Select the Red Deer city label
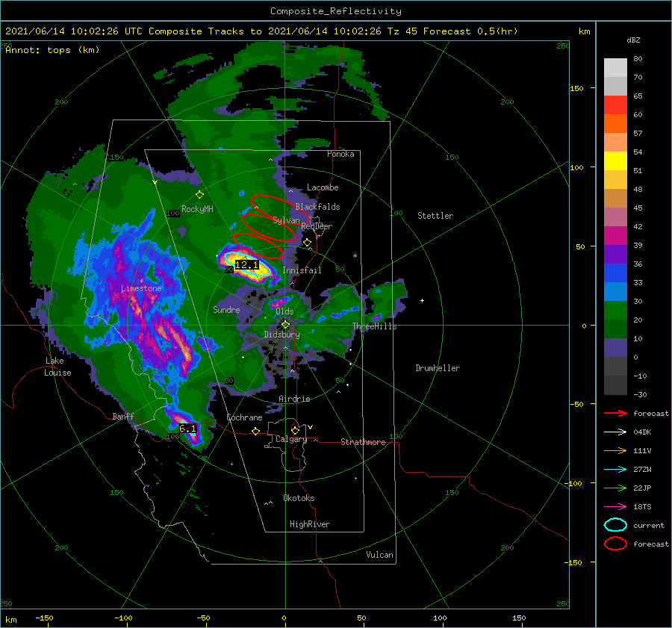Screen dimensions: 672x628 coord(317,226)
